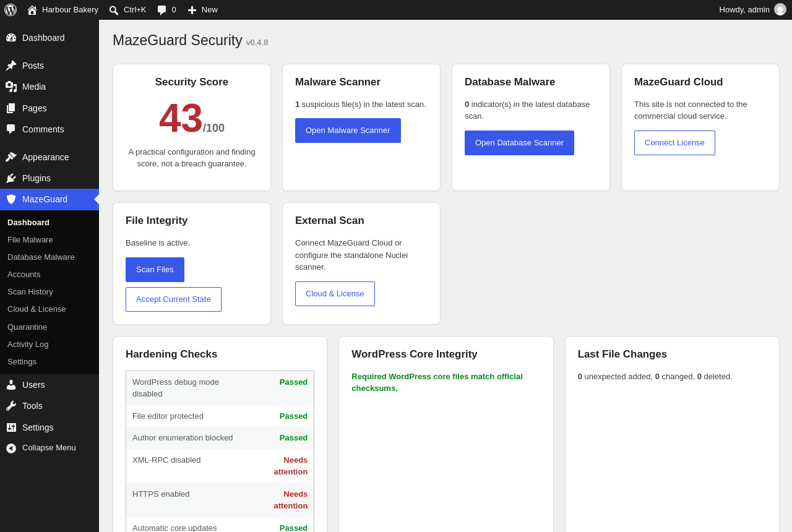Viewport: 792px width, 532px height.
Task: Click the Users icon in the sidebar
Action: click(11, 385)
